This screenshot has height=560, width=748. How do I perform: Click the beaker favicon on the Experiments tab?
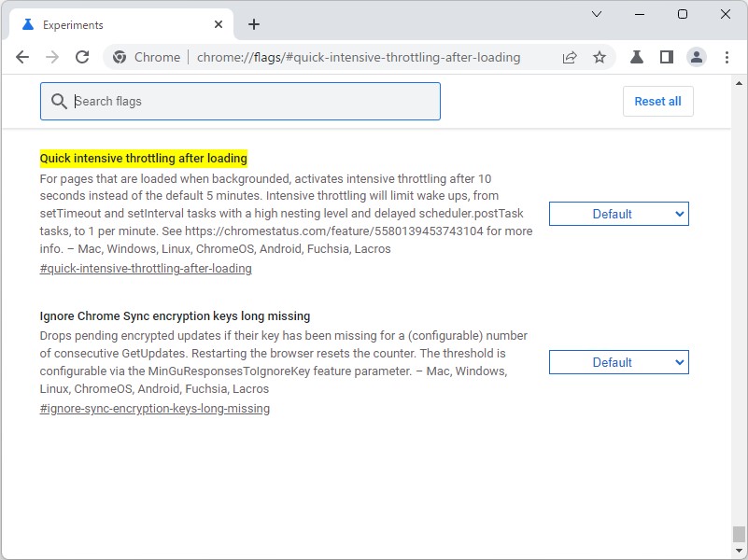pos(26,25)
